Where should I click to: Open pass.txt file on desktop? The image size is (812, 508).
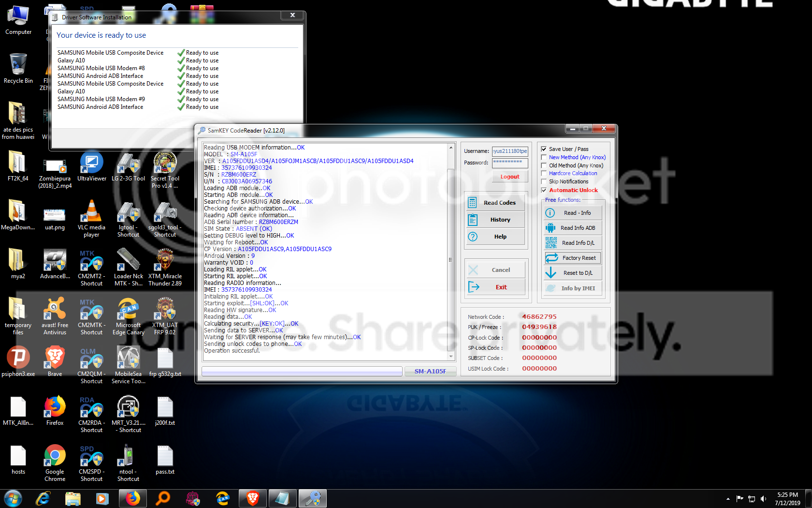tap(165, 460)
